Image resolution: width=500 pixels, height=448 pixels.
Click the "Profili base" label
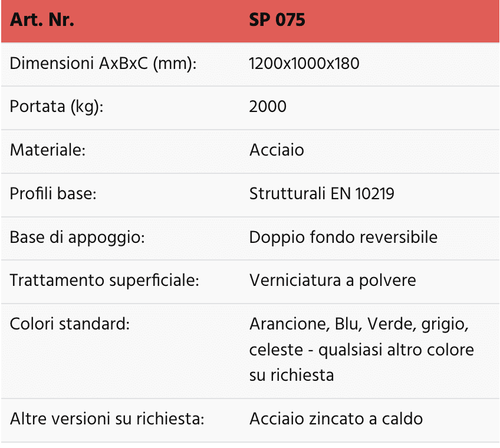click(53, 193)
